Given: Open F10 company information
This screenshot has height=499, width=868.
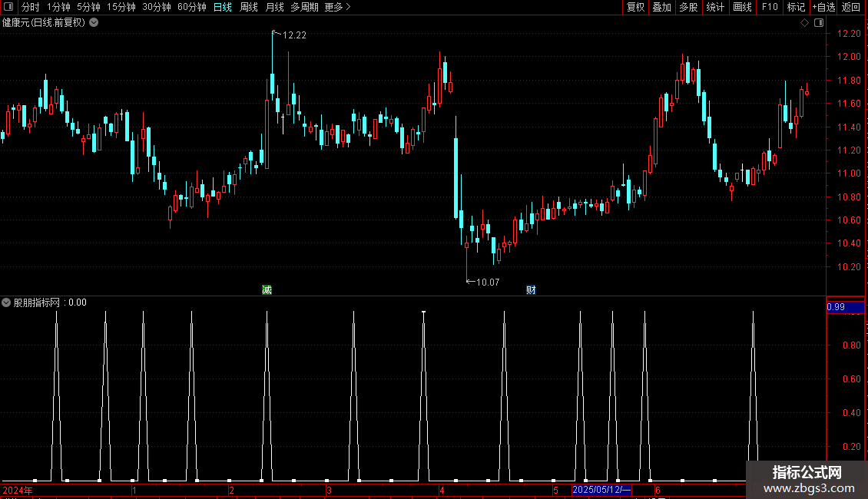Looking at the screenshot, I should (x=770, y=7).
